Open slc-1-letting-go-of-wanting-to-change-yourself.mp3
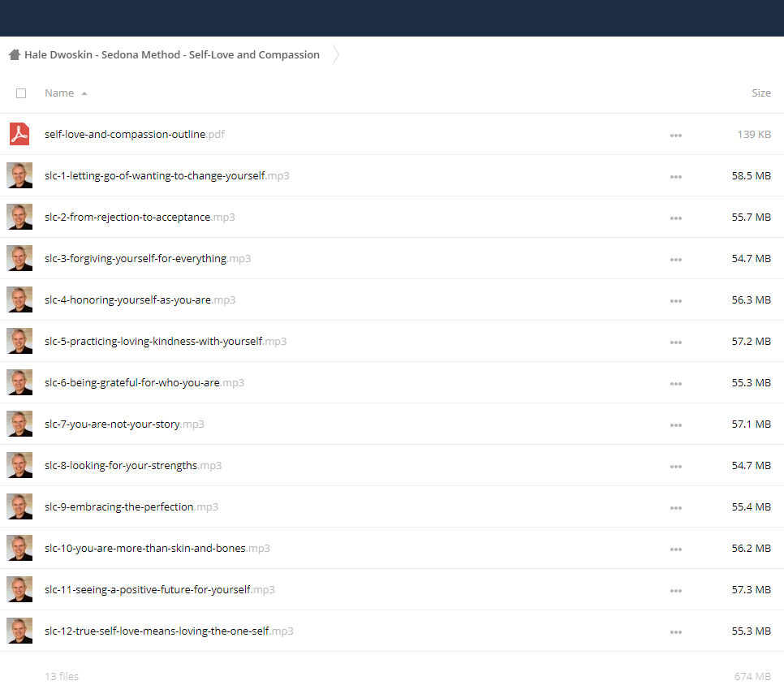The width and height of the screenshot is (784, 698). tap(167, 176)
